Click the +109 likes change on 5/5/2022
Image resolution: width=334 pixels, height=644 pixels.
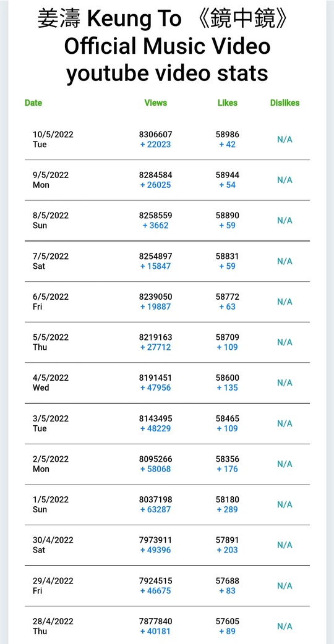tap(228, 347)
